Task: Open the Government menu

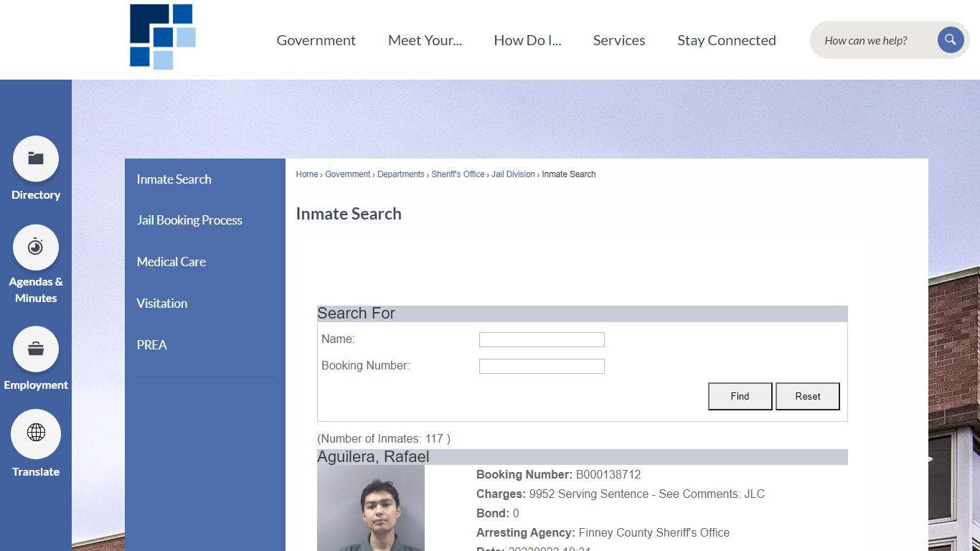Action: (x=316, y=40)
